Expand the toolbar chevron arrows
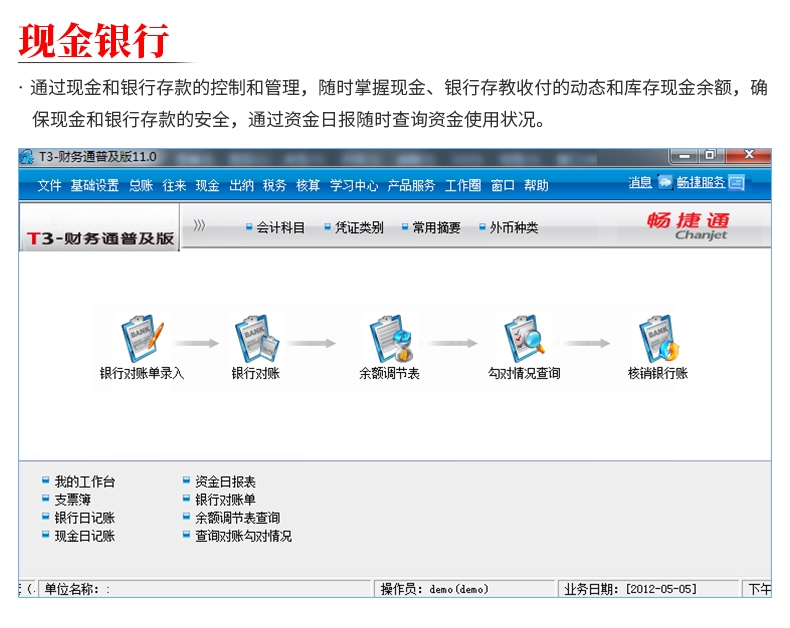This screenshot has width=790, height=628. (x=199, y=227)
